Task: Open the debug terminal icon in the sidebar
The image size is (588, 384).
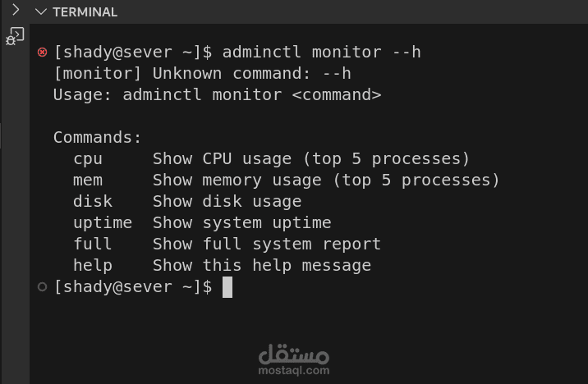Action: tap(15, 36)
